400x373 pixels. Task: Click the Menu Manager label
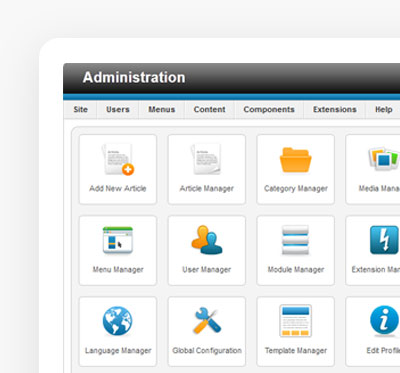(118, 270)
